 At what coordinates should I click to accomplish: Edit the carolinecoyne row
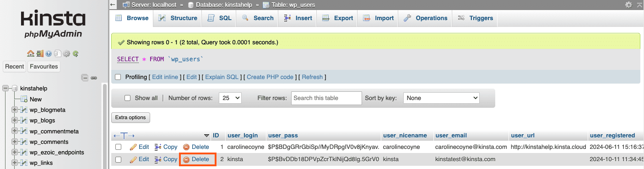pos(139,147)
